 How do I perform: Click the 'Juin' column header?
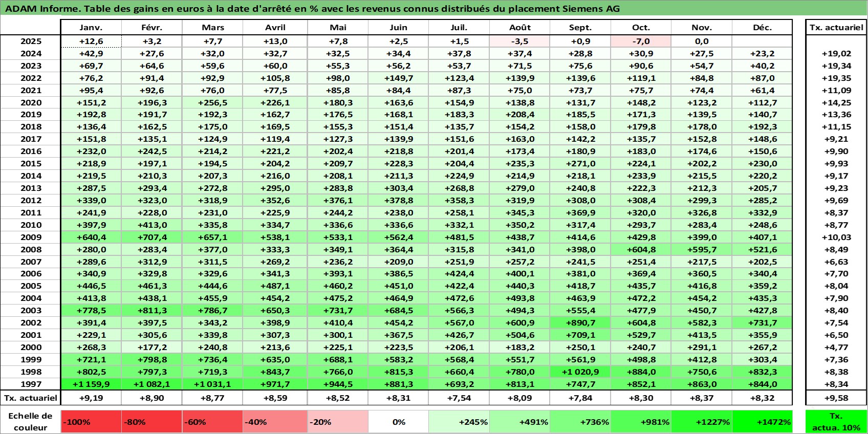tap(399, 28)
